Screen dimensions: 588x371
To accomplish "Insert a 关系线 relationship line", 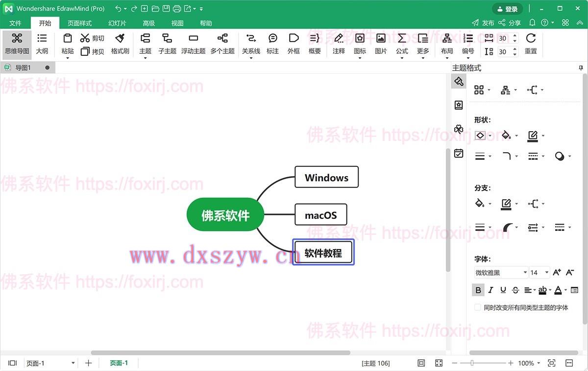I will [251, 44].
